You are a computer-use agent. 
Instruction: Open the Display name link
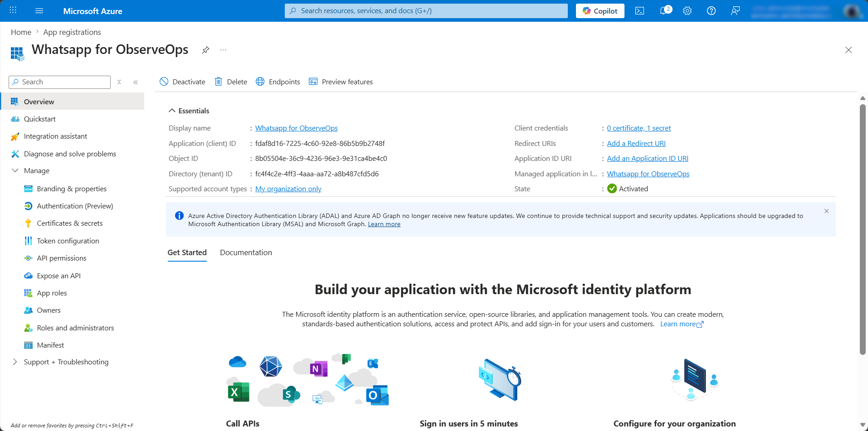(x=296, y=128)
